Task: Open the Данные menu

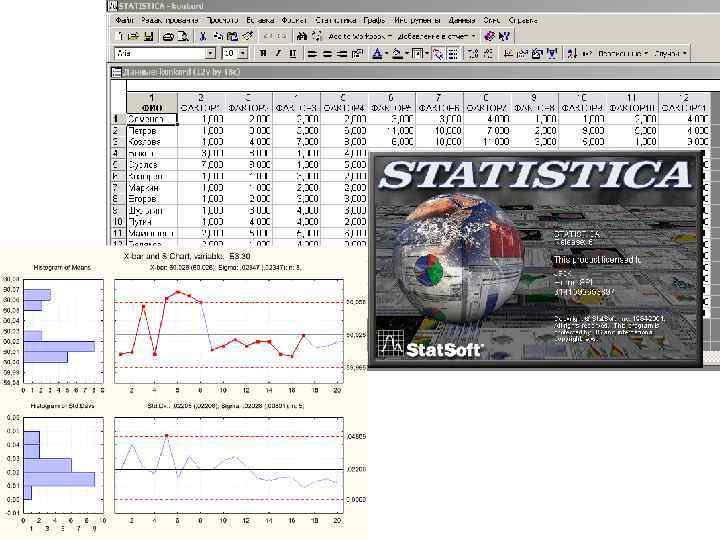Action: point(461,20)
